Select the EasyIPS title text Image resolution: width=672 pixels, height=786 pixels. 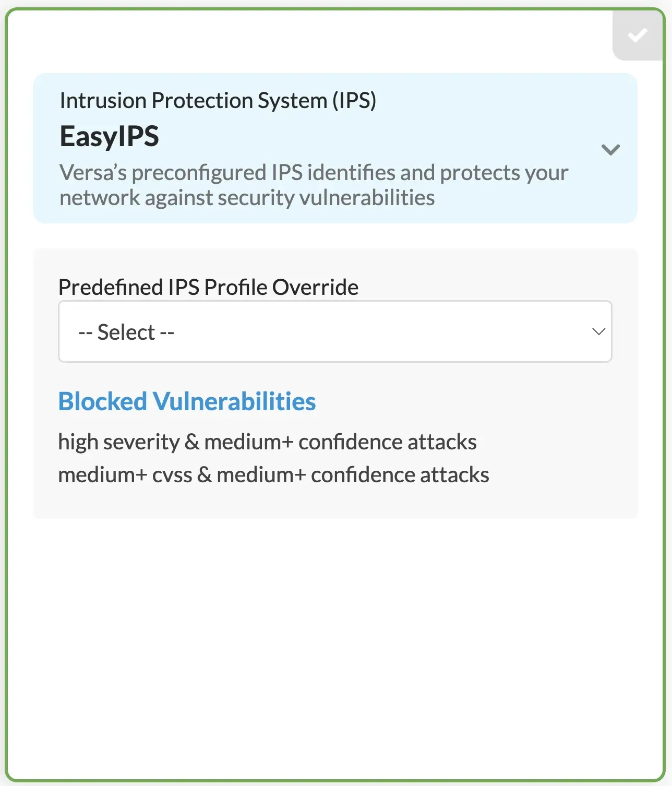[x=109, y=136]
